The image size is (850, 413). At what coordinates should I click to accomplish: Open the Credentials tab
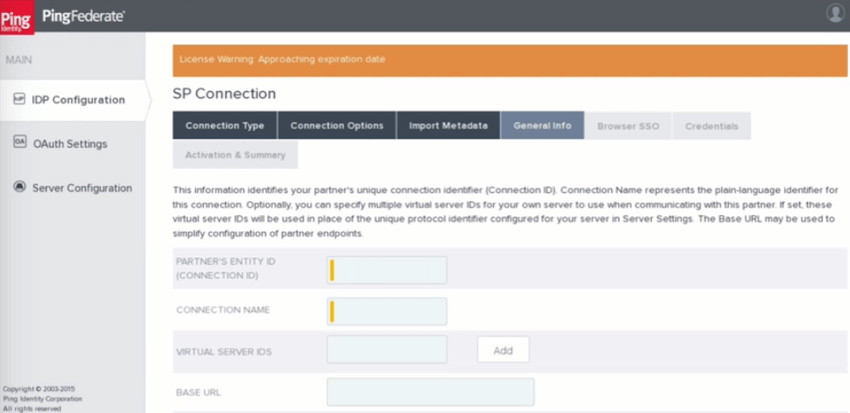[x=712, y=126]
